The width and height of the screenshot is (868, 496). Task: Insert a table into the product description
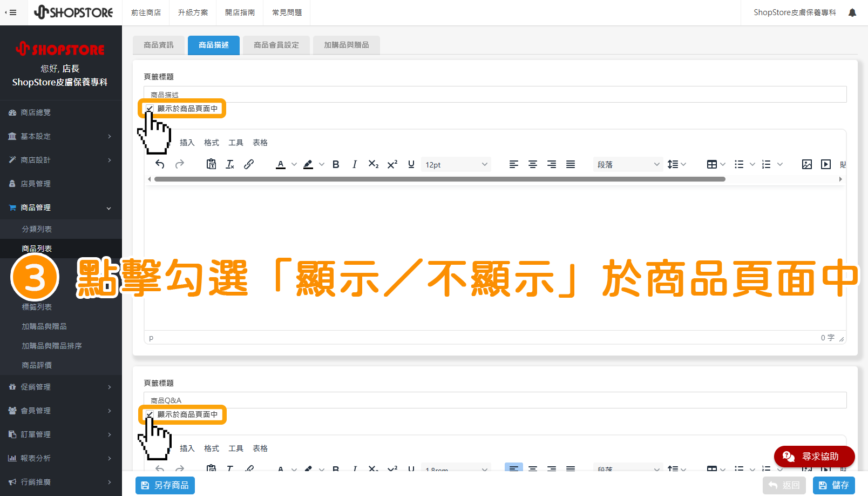[x=713, y=164]
